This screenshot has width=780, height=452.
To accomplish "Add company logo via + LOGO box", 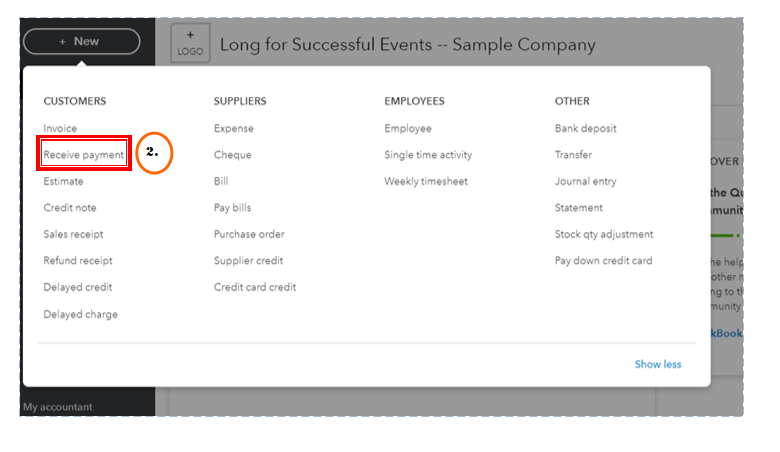I will click(191, 43).
